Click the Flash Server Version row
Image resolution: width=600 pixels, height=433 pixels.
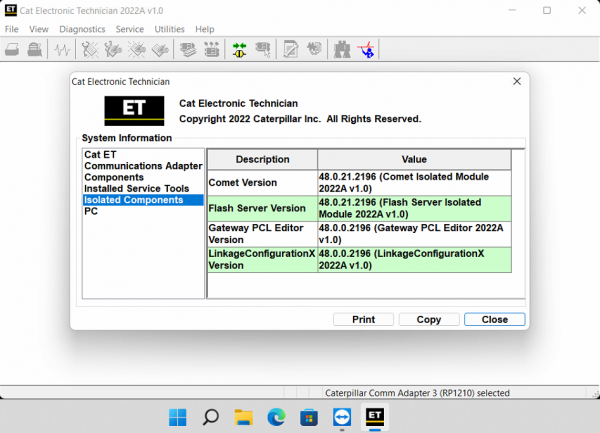(359, 208)
